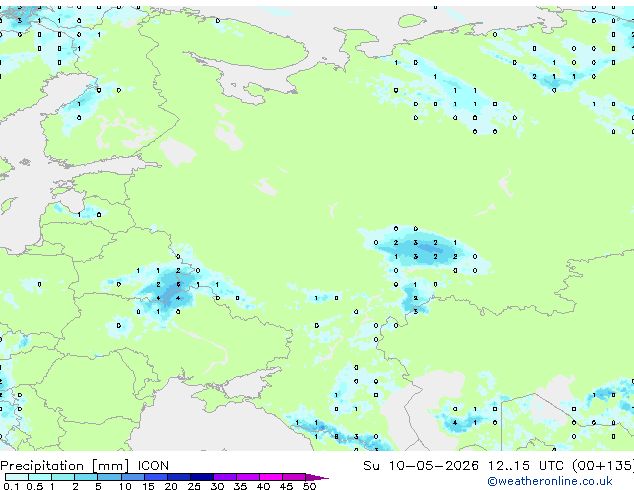Click the "0.5" legend label
The image size is (634, 490).
(x=35, y=486)
